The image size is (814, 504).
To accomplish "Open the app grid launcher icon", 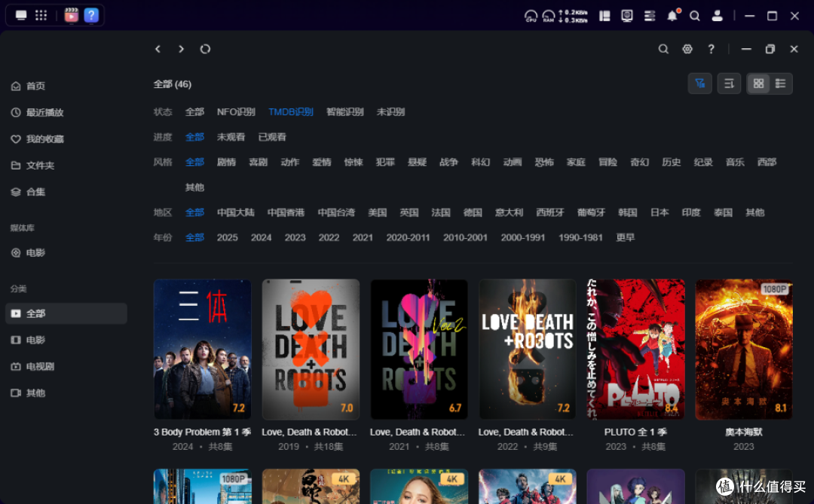I will point(41,15).
